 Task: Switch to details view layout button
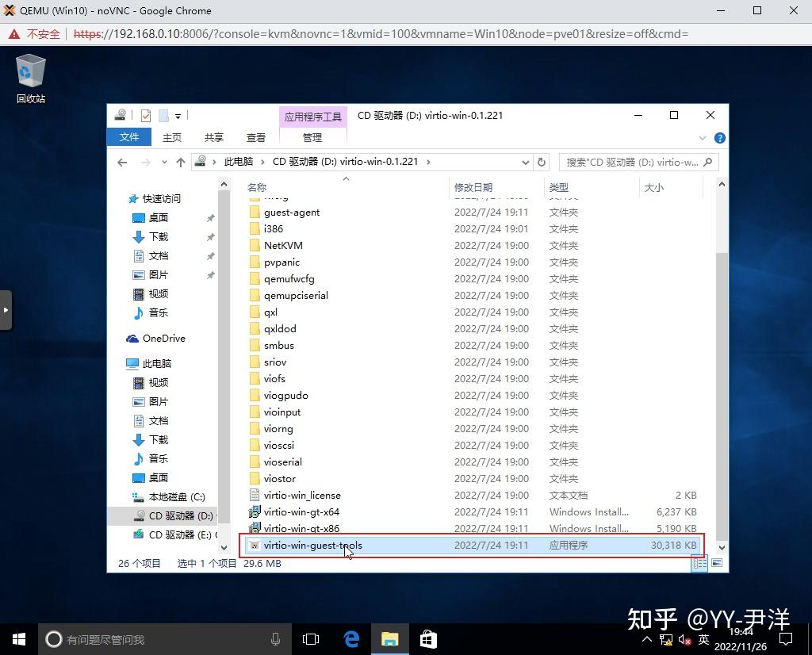[x=699, y=563]
